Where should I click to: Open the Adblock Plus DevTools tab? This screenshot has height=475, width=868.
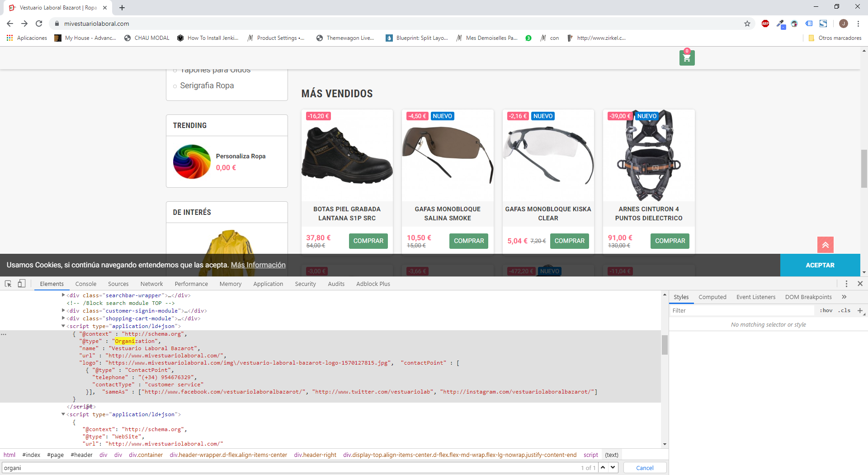pyautogui.click(x=373, y=284)
